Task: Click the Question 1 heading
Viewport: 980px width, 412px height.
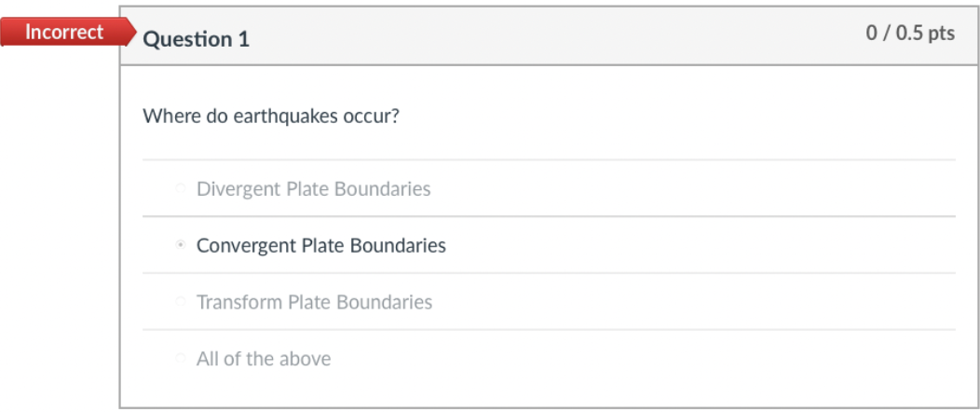Action: pyautogui.click(x=196, y=39)
